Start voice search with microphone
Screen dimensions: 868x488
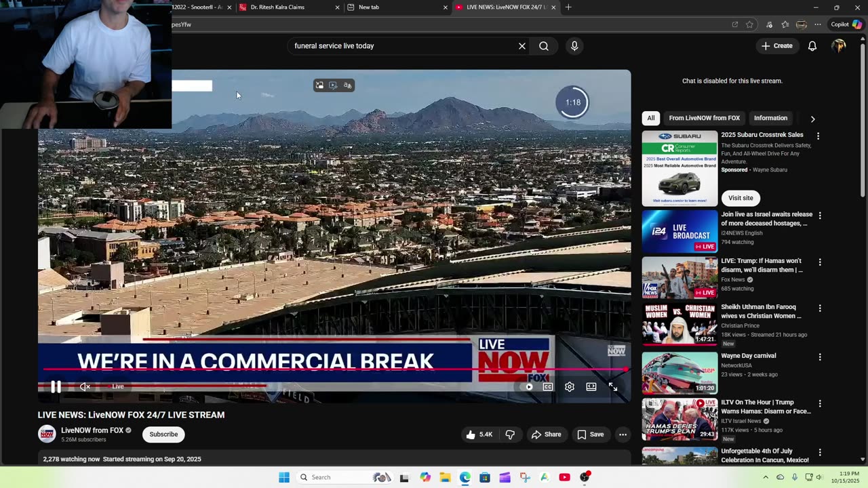click(574, 46)
